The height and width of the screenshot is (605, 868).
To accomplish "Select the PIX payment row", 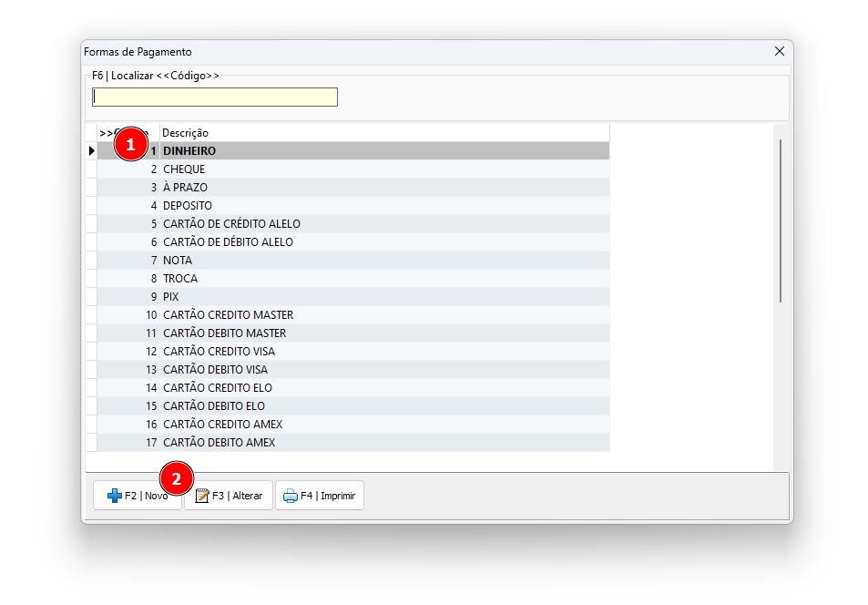I will click(x=171, y=297).
